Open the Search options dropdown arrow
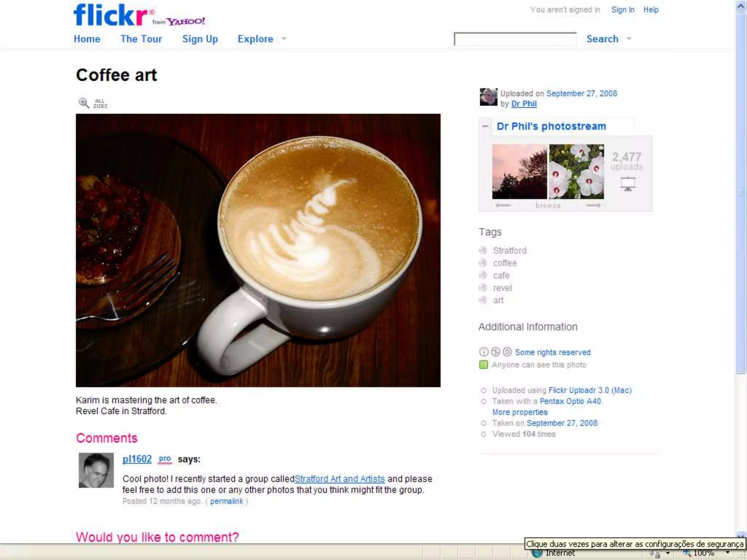This screenshot has height=560, width=747. click(x=629, y=39)
